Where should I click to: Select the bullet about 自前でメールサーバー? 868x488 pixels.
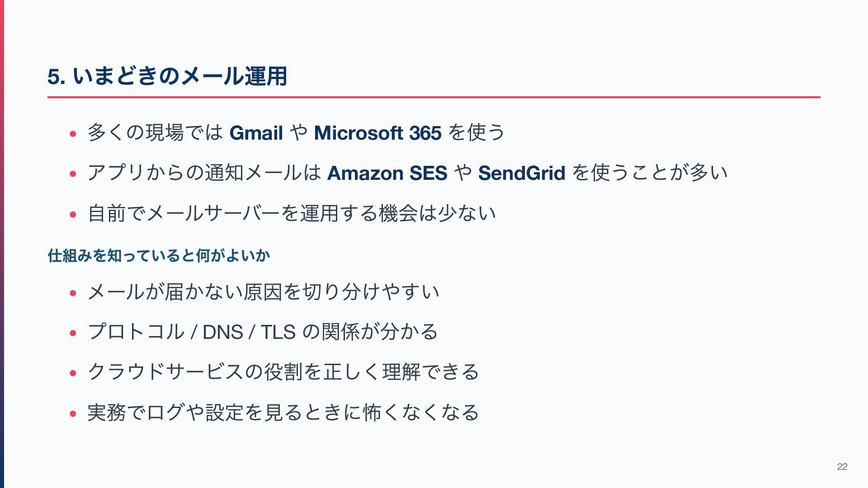[292, 213]
